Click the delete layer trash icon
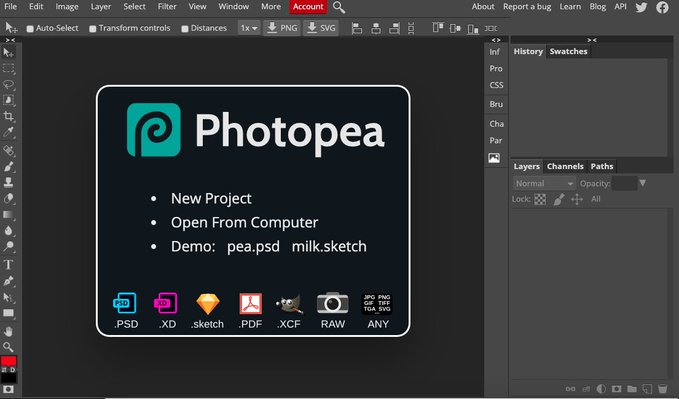679x399 pixels. click(x=663, y=389)
